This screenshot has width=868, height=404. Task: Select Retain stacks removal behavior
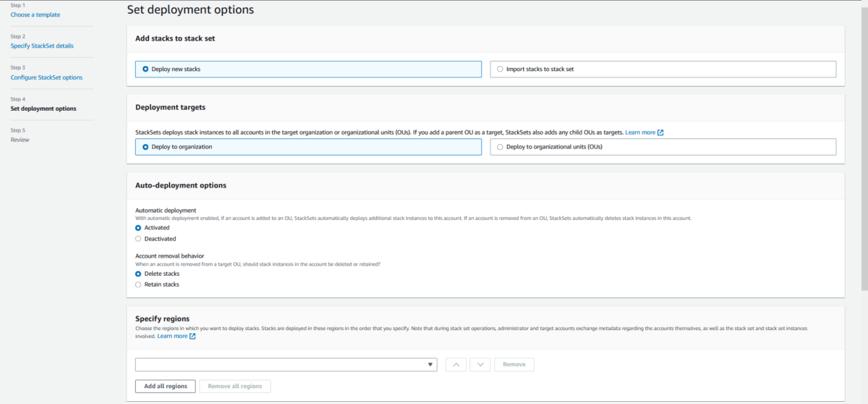(x=157, y=285)
